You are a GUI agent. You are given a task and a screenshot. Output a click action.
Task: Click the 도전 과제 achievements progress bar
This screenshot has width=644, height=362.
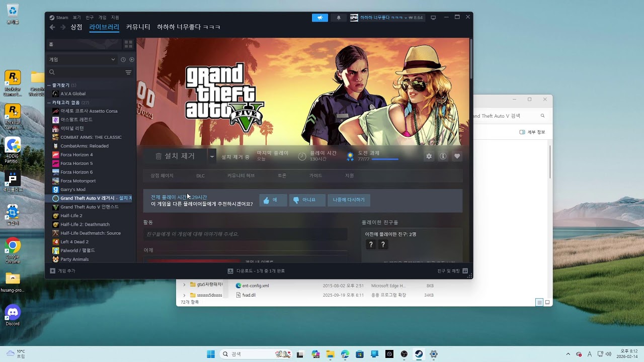(385, 159)
